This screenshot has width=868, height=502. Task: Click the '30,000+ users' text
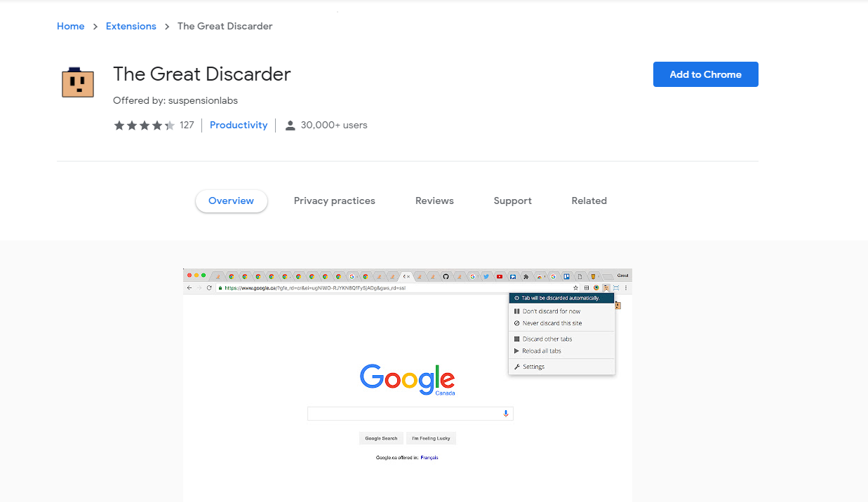click(x=334, y=125)
